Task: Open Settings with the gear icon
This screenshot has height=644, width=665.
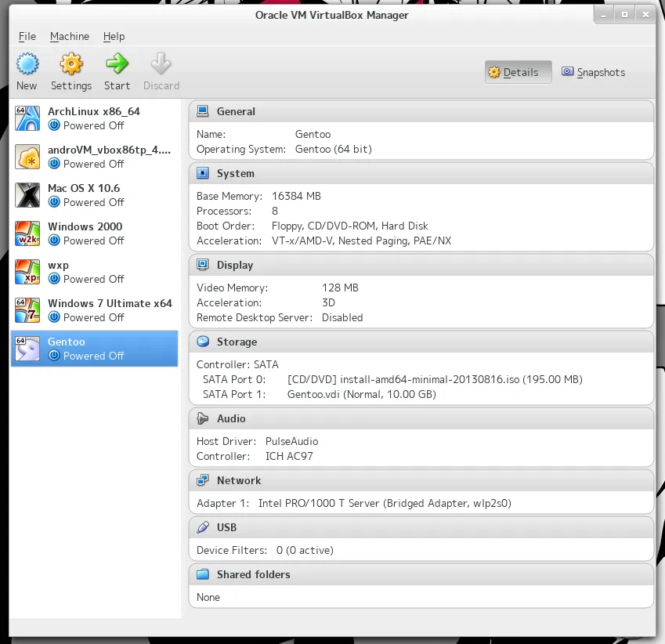Action: pyautogui.click(x=71, y=64)
